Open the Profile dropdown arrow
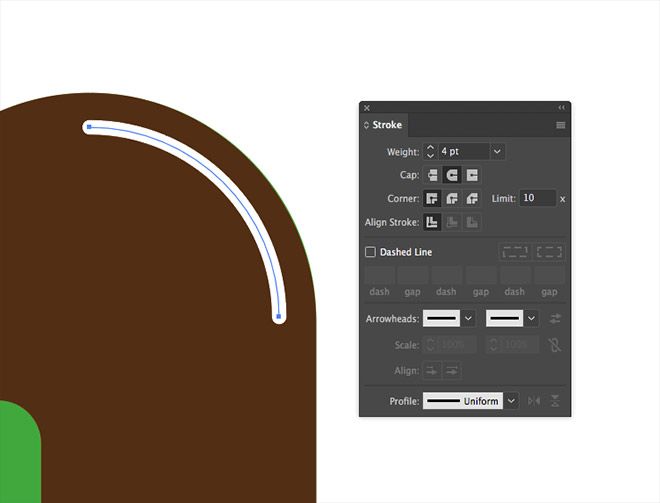The width and height of the screenshot is (660, 503). [x=511, y=401]
